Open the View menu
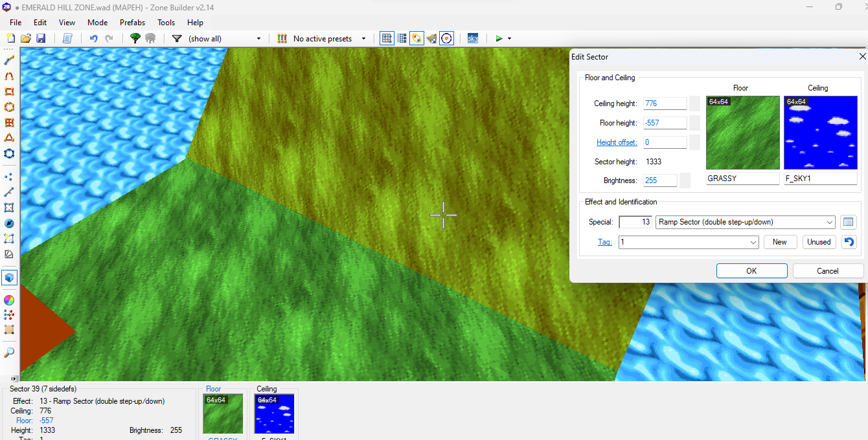Screen dimensions: 868x440 [67, 23]
